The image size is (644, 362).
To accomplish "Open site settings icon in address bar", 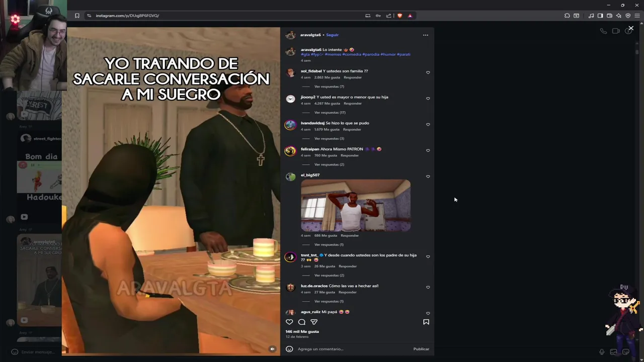I will (x=89, y=16).
